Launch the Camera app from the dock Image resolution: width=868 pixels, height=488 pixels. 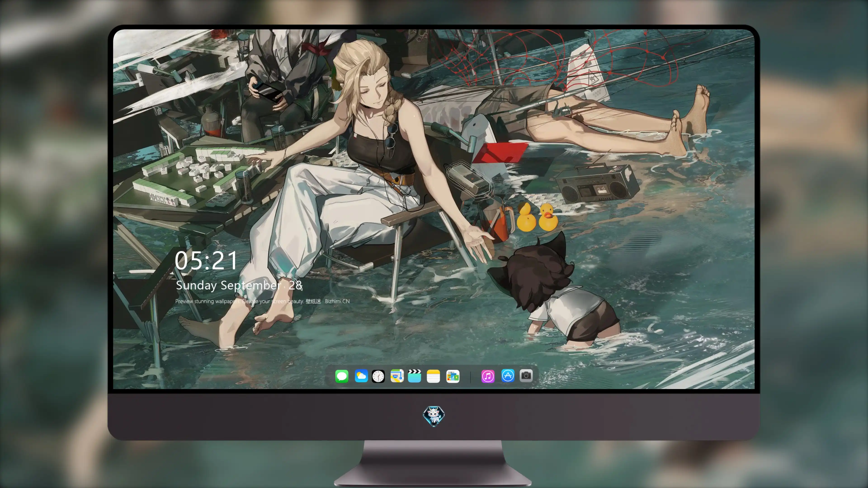click(526, 376)
